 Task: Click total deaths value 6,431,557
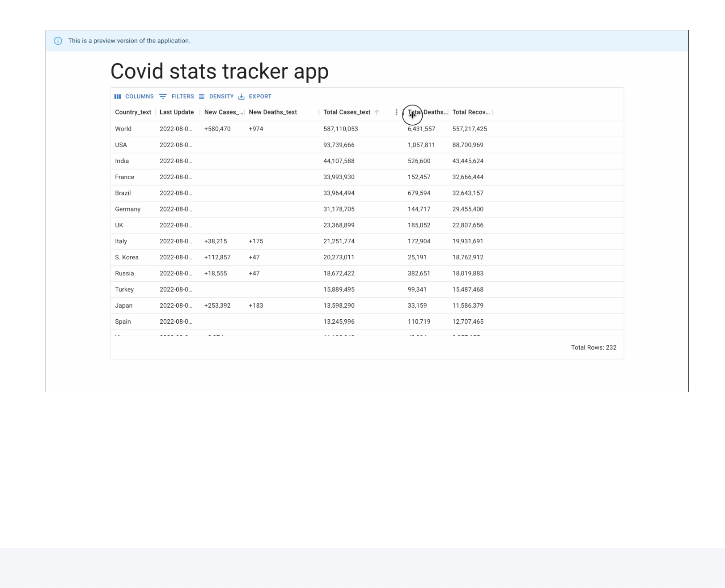click(421, 129)
